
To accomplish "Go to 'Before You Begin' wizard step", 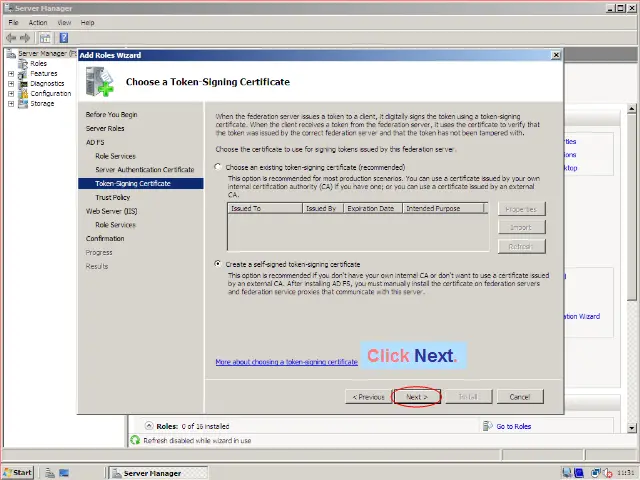I will tap(111, 115).
